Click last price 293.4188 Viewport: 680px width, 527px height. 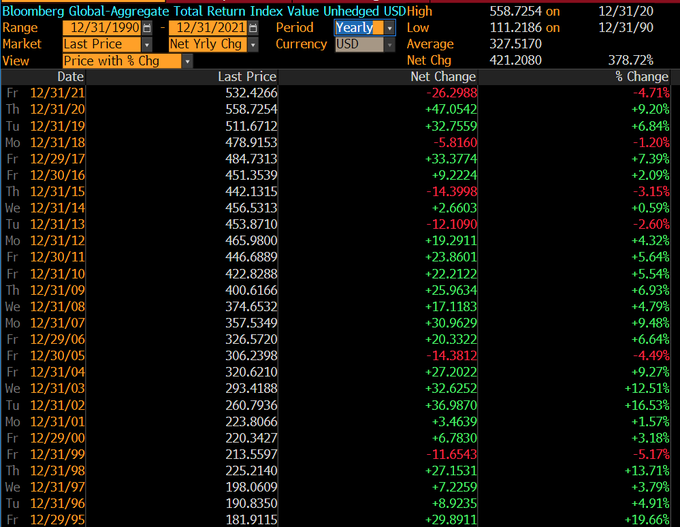pyautogui.click(x=251, y=388)
